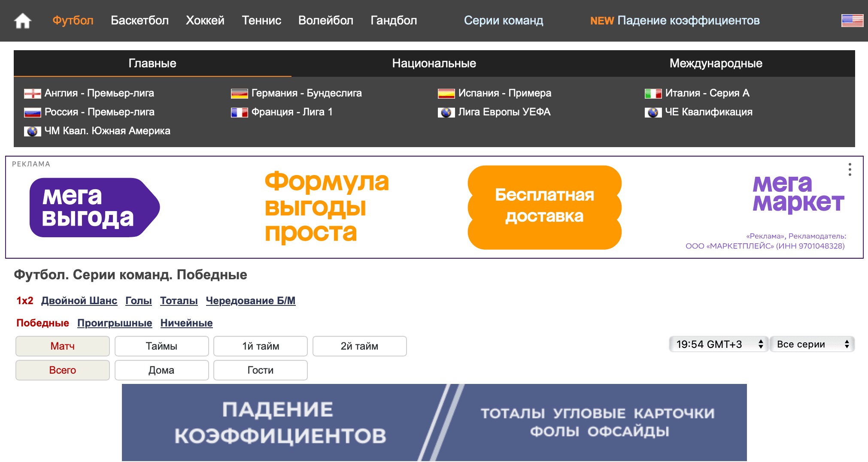Open the Хоккей menu item
The image size is (868, 462).
pos(205,21)
